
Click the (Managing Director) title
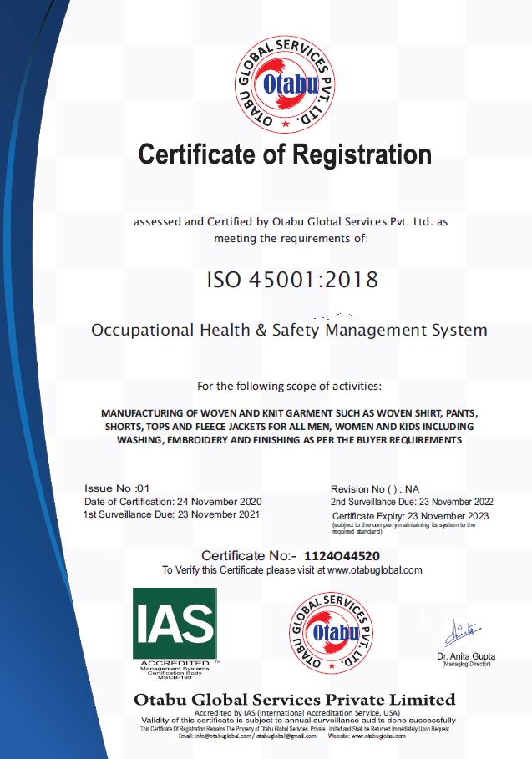tap(466, 664)
